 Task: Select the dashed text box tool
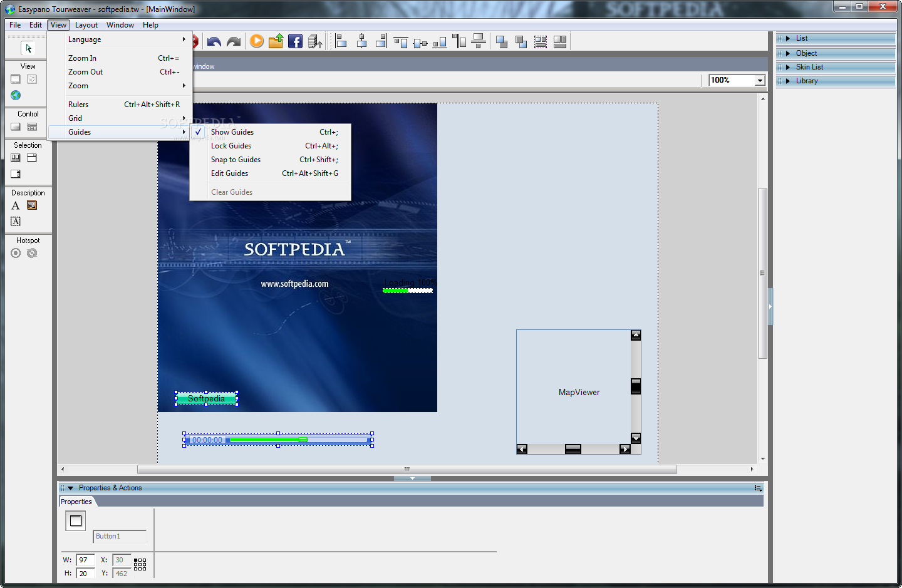pyautogui.click(x=16, y=221)
